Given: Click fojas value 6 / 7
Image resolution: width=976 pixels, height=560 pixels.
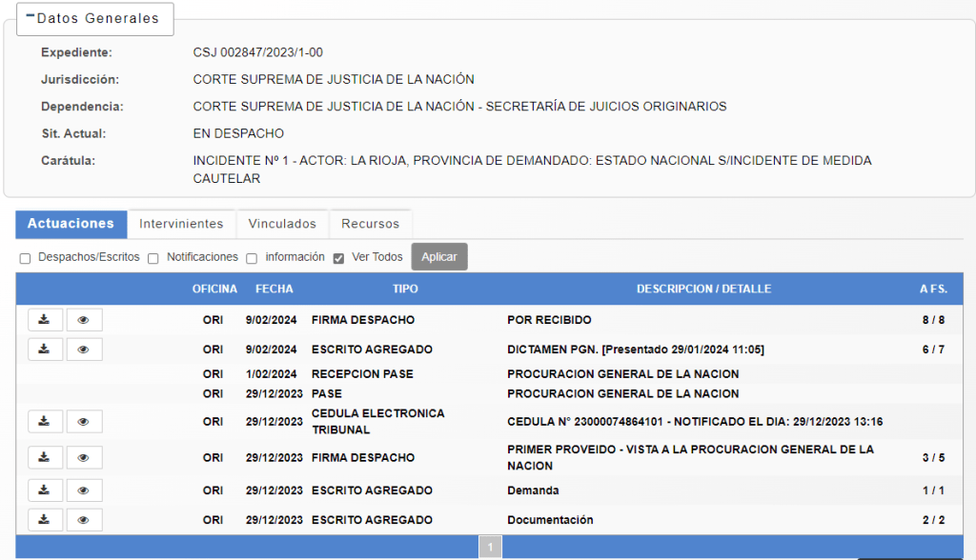Looking at the screenshot, I should (x=934, y=350).
